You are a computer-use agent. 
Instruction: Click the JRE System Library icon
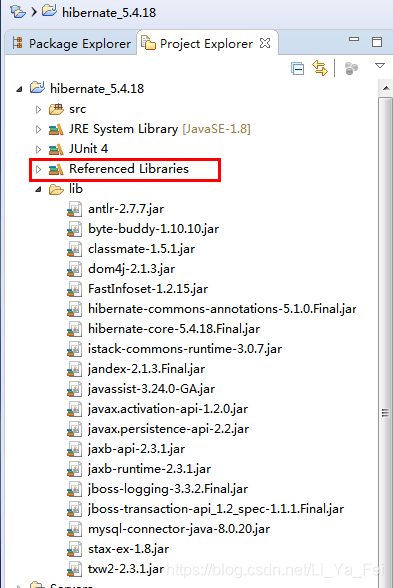[56, 129]
